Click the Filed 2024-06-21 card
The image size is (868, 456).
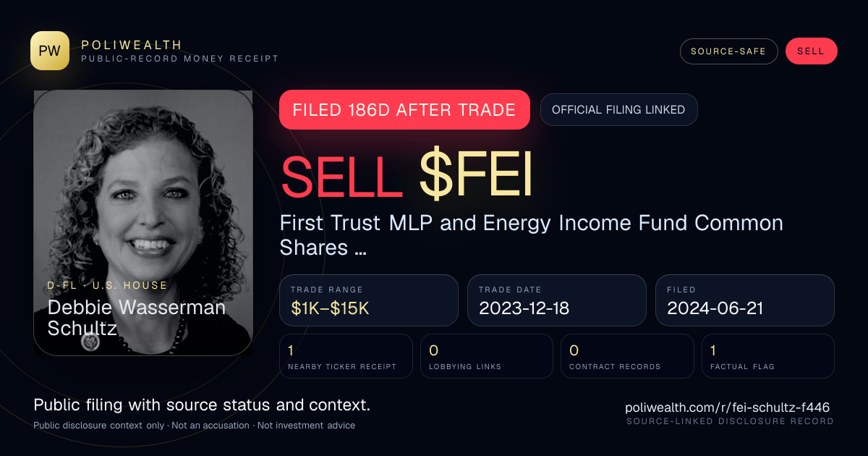click(745, 300)
